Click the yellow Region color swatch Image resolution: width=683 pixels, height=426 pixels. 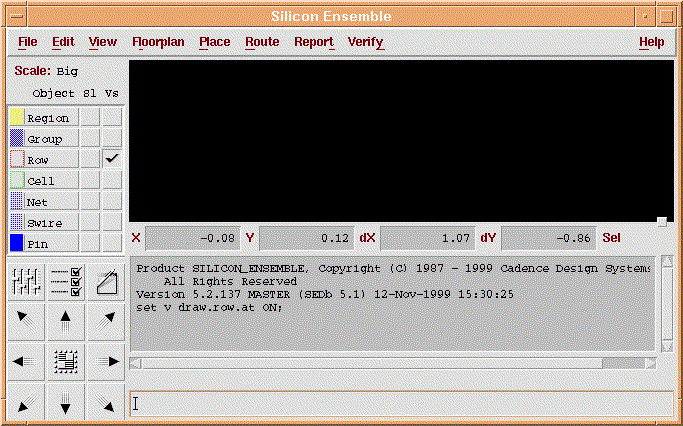click(x=17, y=117)
